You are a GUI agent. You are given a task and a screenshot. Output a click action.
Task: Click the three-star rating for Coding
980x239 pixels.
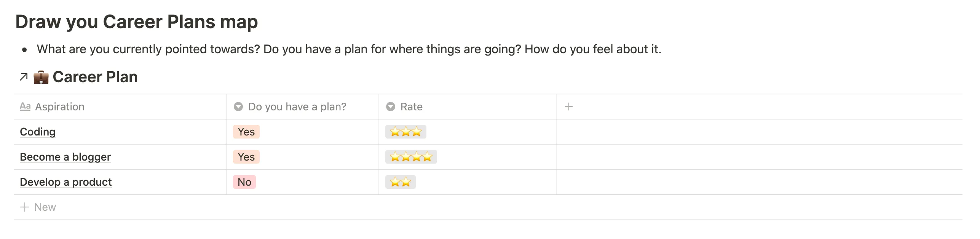(405, 132)
